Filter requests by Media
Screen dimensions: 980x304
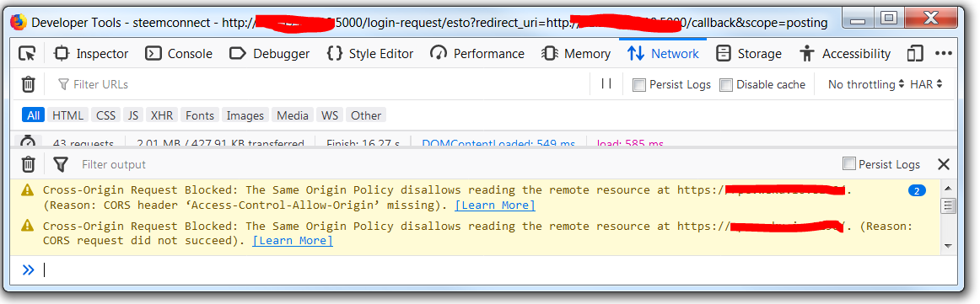[x=293, y=115]
